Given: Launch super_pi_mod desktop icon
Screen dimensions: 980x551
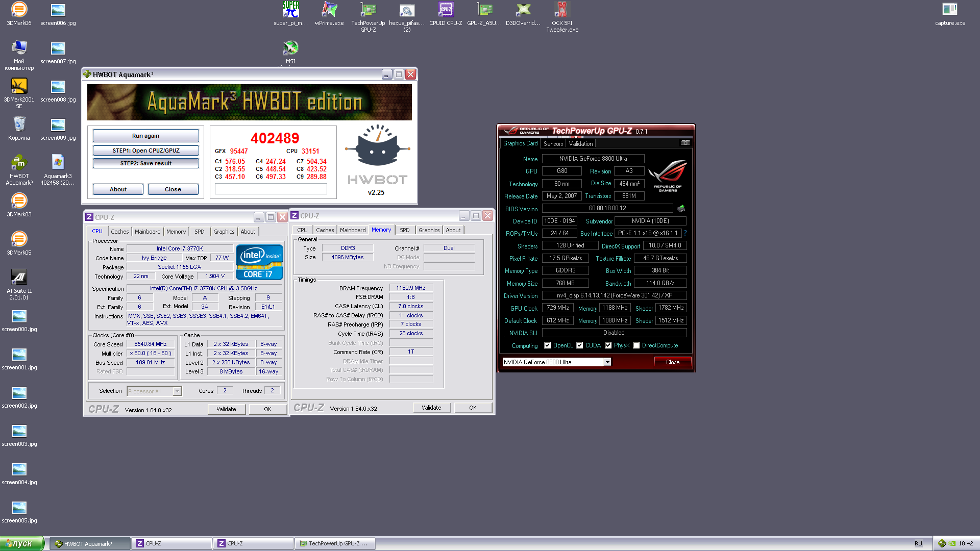Looking at the screenshot, I should pos(290,14).
